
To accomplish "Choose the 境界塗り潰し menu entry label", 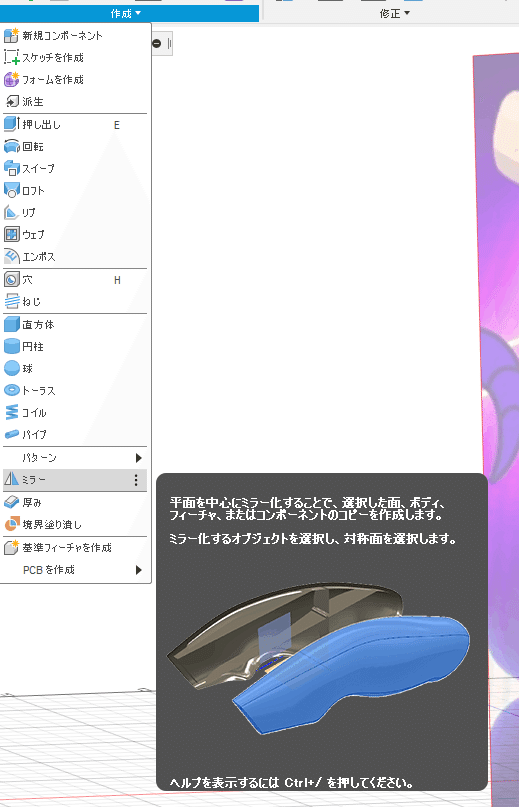I will coord(52,524).
